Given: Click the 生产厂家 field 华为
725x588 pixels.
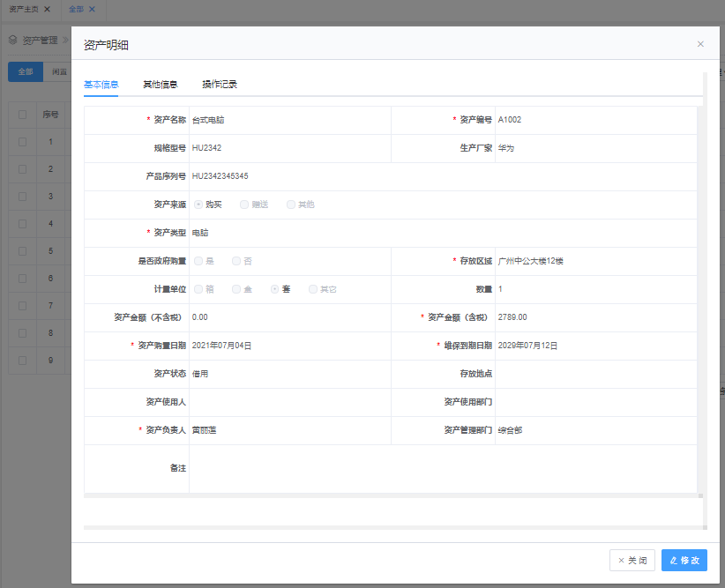Looking at the screenshot, I should [x=596, y=148].
